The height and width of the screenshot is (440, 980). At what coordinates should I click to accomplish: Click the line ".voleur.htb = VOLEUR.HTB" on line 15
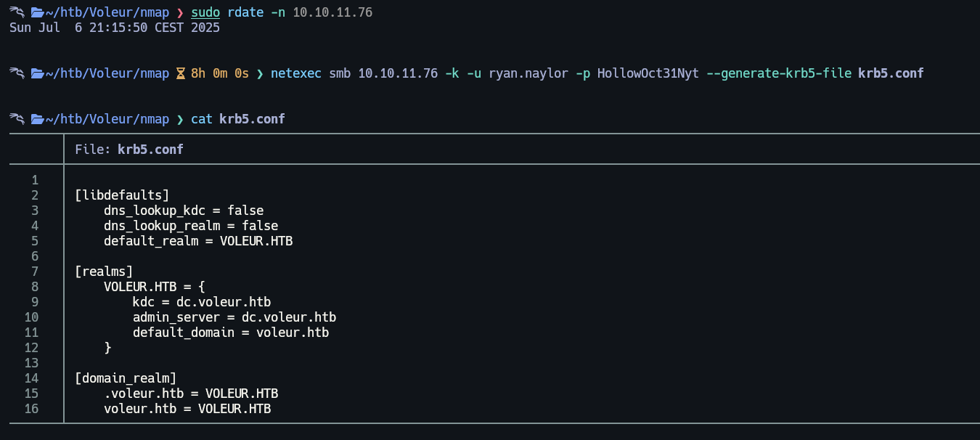click(x=191, y=394)
